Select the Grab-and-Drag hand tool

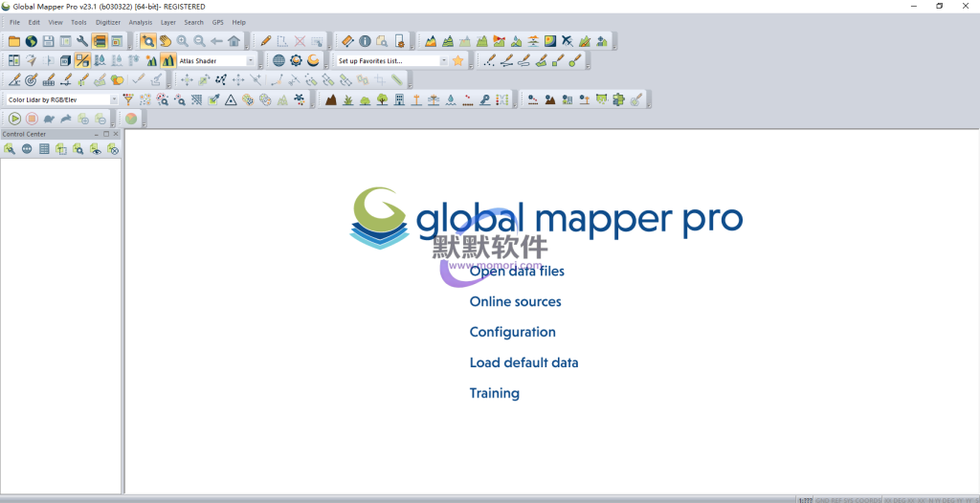(165, 41)
